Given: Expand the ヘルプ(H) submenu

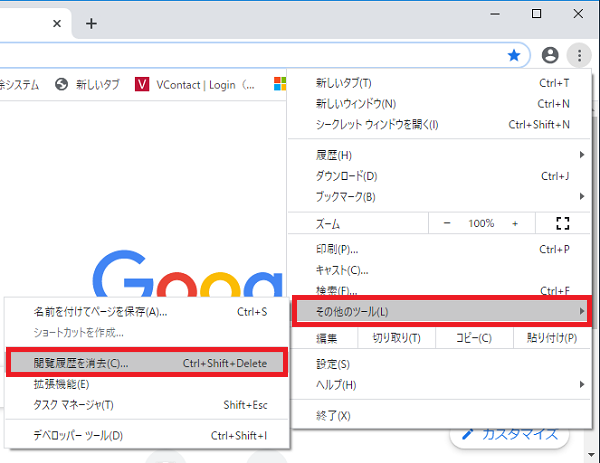Looking at the screenshot, I should click(x=439, y=385).
